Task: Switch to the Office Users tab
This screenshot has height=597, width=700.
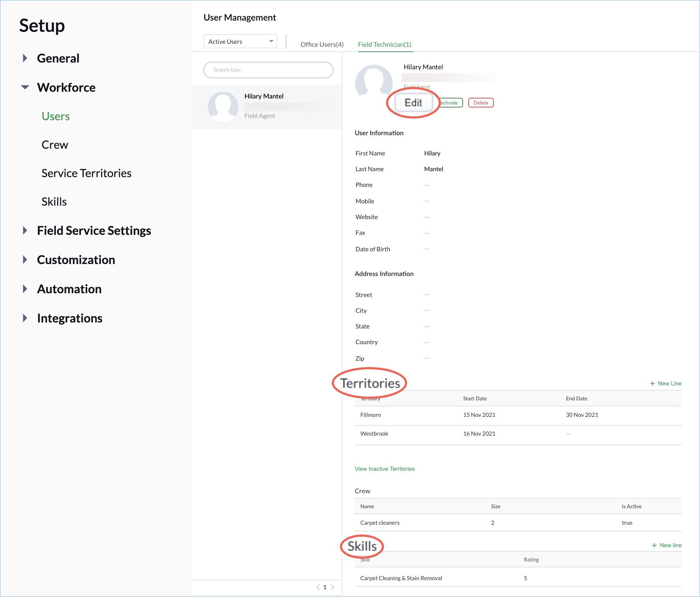Action: click(322, 45)
